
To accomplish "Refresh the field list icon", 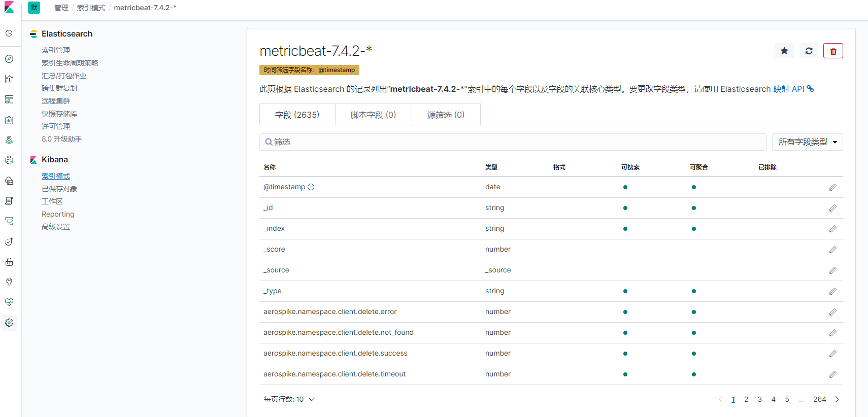I will coord(809,51).
